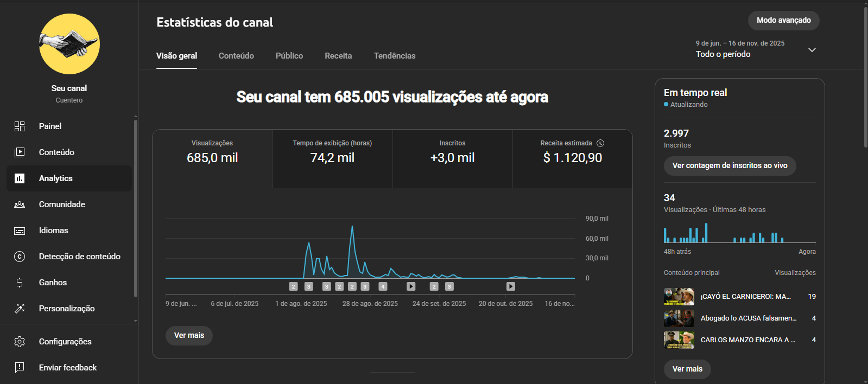
Task: Click the Idiomas subtitles icon
Action: (20, 231)
